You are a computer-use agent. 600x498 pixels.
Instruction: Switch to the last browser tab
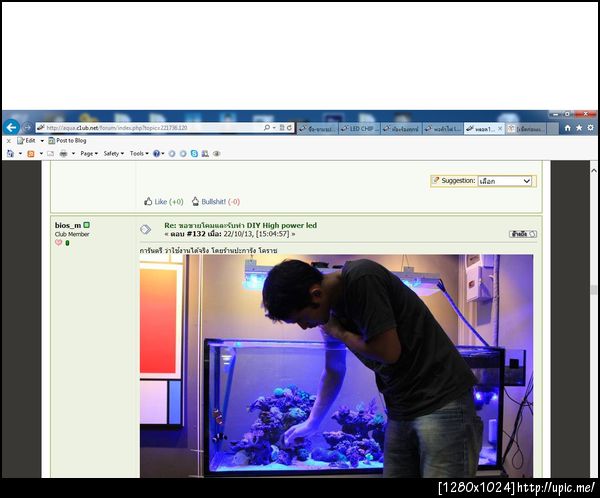click(x=525, y=129)
